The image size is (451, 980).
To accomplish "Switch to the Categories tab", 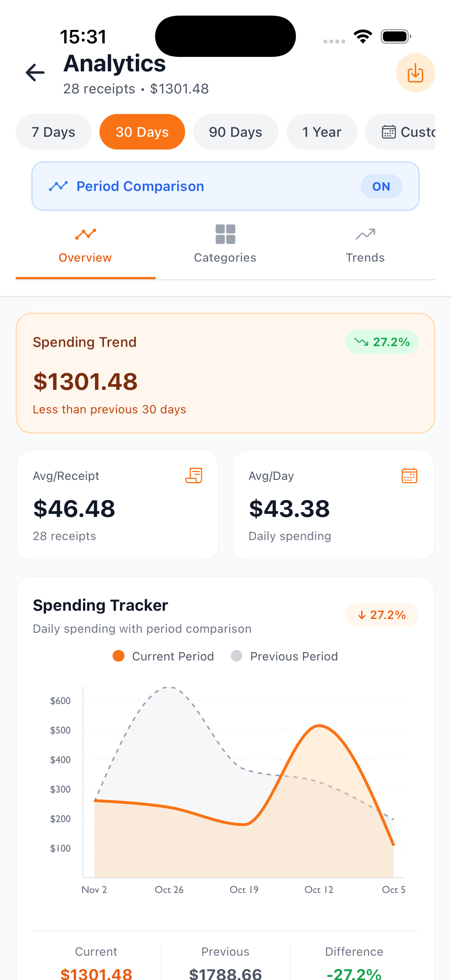I will pyautogui.click(x=225, y=247).
